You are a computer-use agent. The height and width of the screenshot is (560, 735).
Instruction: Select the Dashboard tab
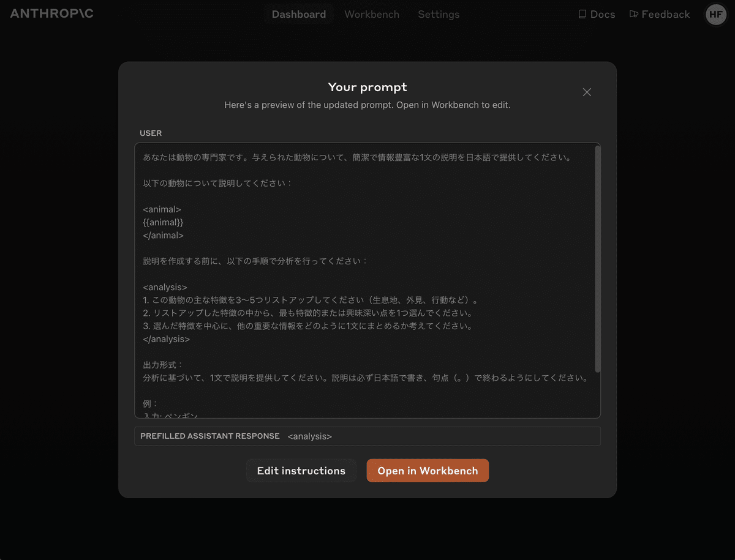pyautogui.click(x=299, y=14)
